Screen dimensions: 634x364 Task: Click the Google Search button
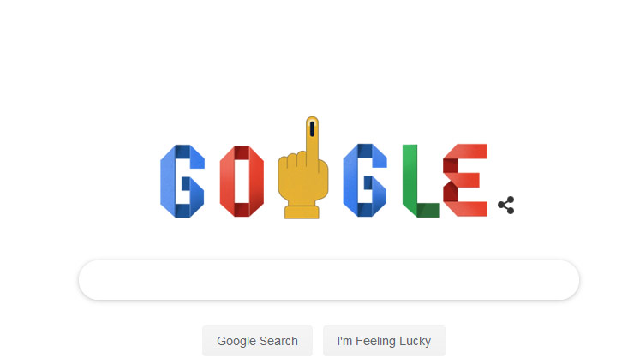point(257,341)
